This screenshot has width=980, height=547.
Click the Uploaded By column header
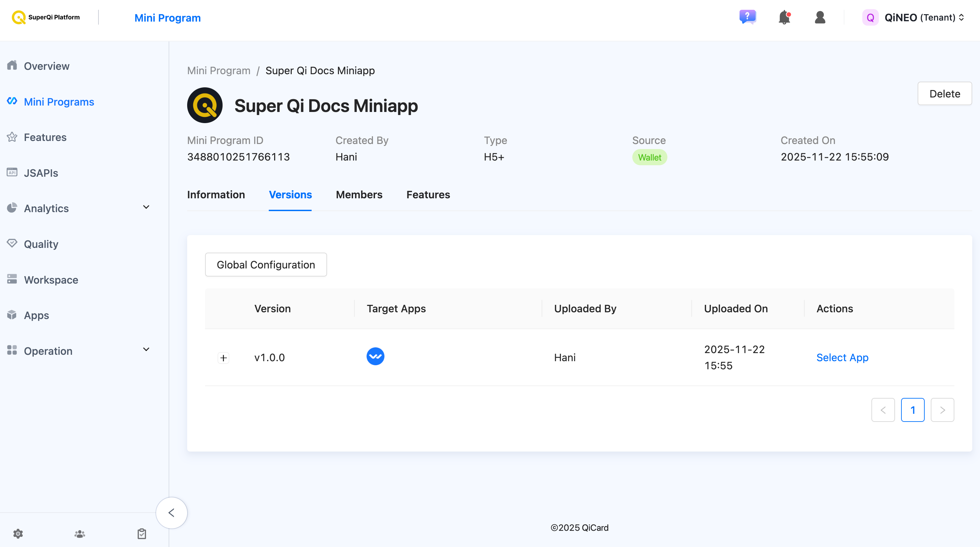[x=585, y=309]
